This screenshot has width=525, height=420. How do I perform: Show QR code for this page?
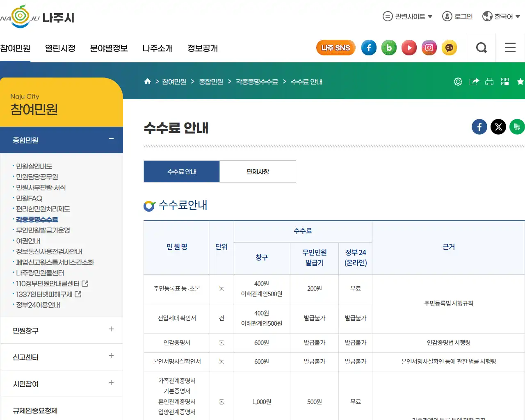click(x=505, y=82)
